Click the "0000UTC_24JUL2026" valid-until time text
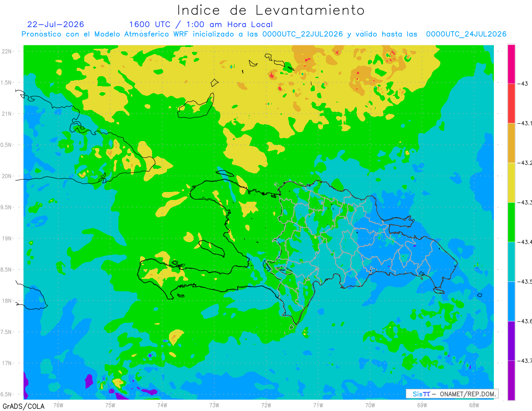 (x=466, y=34)
